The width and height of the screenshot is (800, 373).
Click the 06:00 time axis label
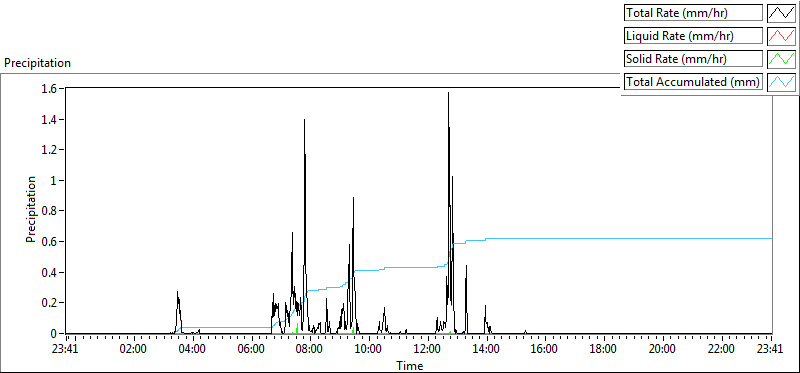click(x=252, y=350)
